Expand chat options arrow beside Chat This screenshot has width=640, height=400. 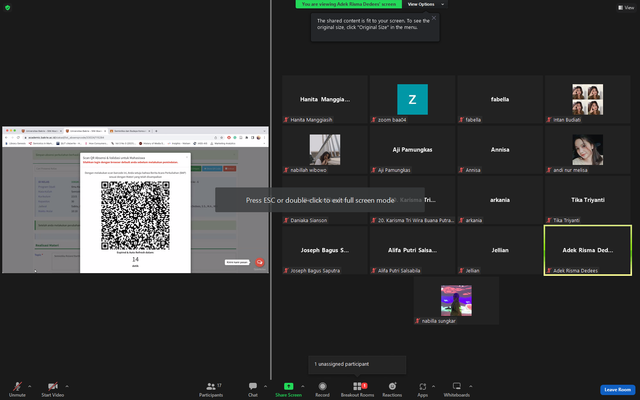tap(265, 386)
